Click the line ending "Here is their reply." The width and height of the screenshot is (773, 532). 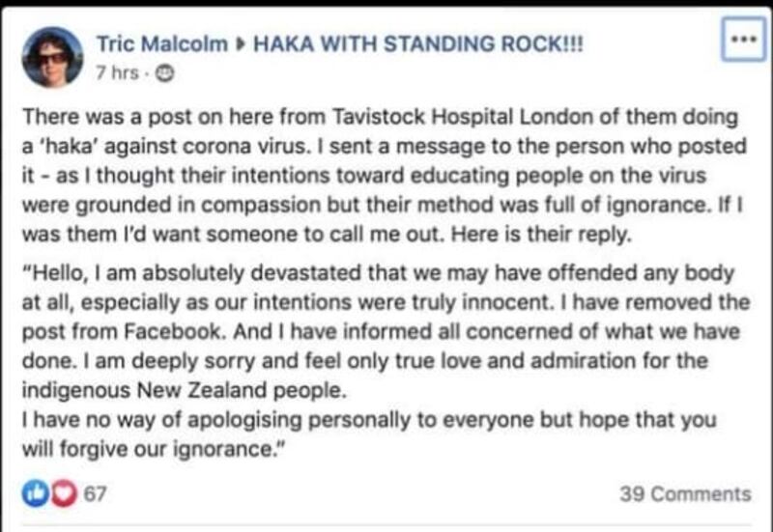(327, 235)
